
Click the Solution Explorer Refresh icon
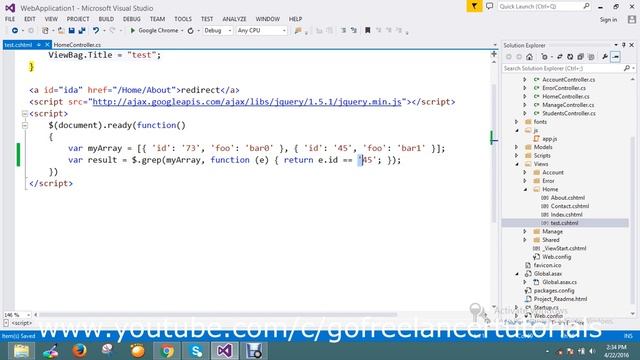tap(570, 57)
